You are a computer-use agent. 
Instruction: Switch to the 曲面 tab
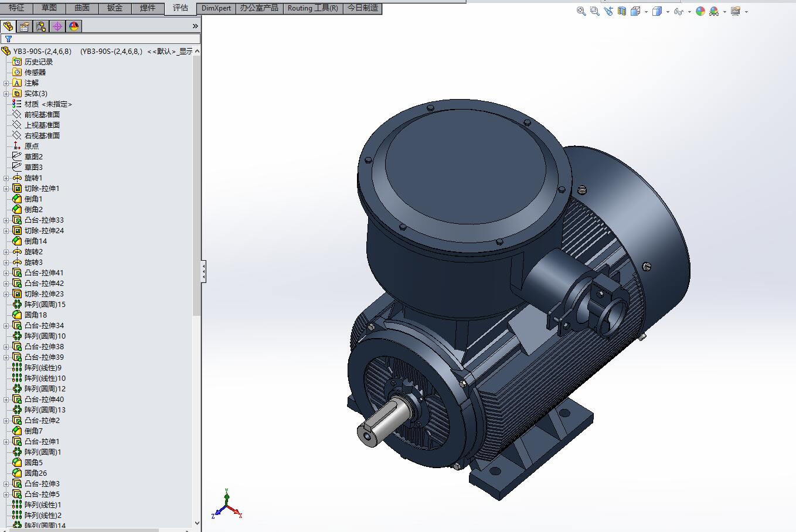click(82, 8)
